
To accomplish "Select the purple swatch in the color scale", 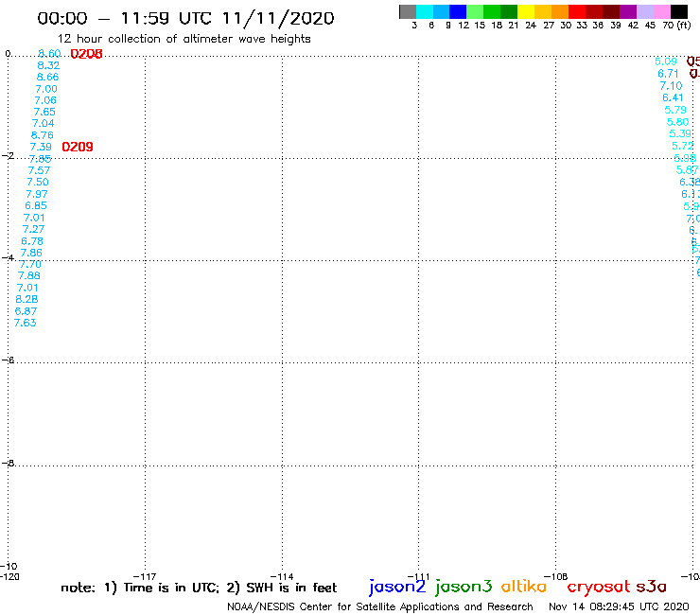I will (x=628, y=11).
